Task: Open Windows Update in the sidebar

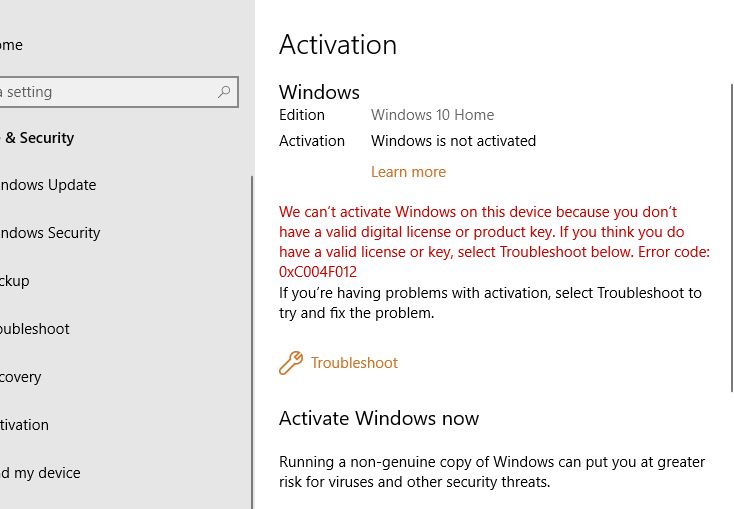Action: coord(48,185)
